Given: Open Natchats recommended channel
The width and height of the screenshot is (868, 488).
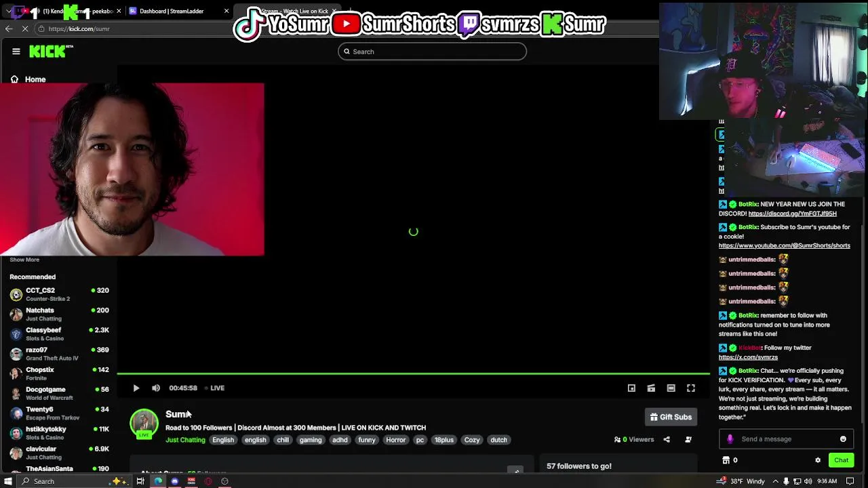Looking at the screenshot, I should coord(59,314).
